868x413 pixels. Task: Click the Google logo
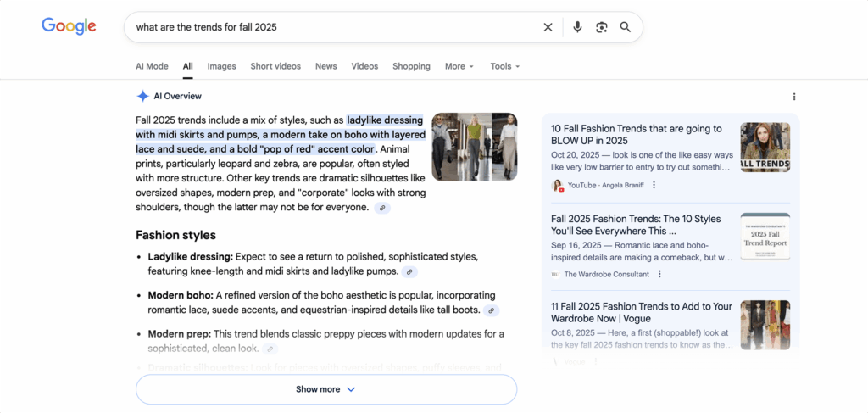(x=69, y=26)
